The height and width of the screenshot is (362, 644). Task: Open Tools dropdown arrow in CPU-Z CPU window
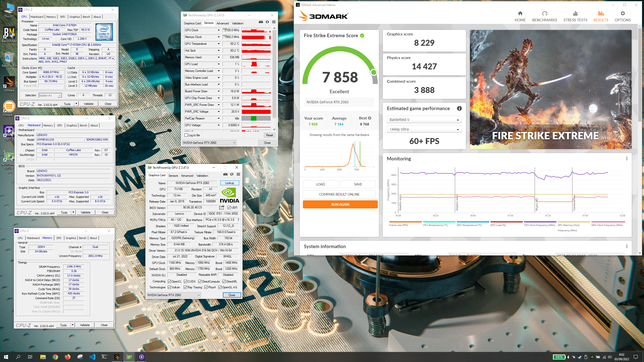click(x=76, y=104)
